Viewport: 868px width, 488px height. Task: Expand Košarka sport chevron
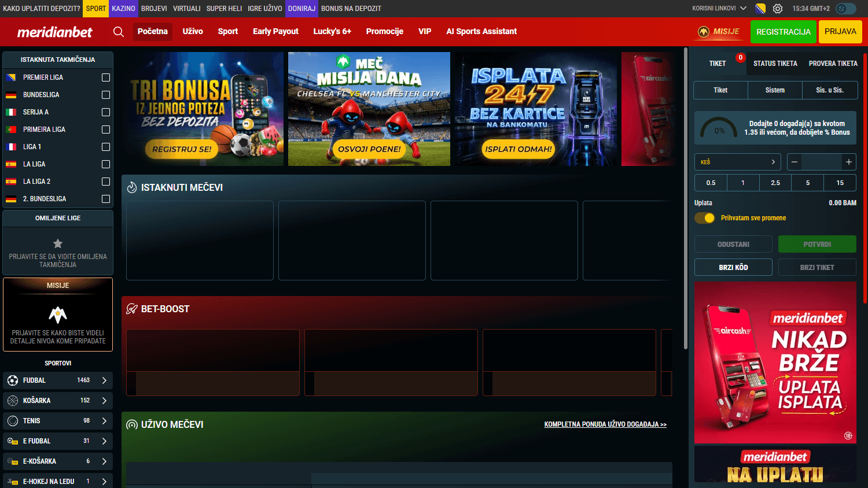click(x=104, y=401)
